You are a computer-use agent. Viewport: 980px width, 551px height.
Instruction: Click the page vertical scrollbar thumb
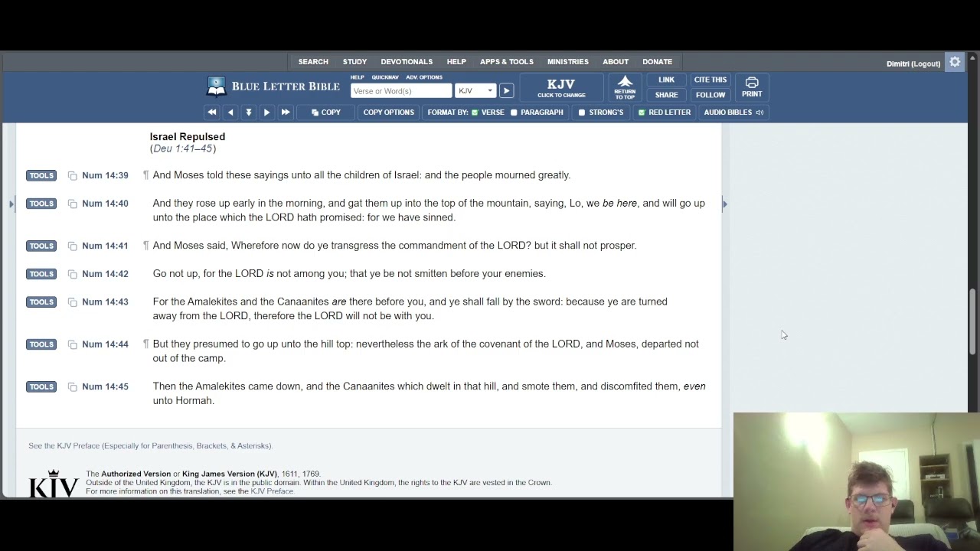tap(973, 321)
